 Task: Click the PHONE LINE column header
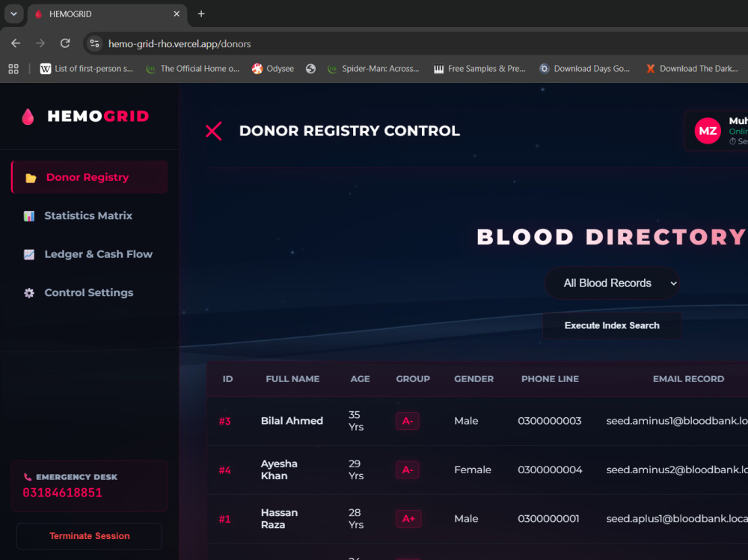click(550, 379)
